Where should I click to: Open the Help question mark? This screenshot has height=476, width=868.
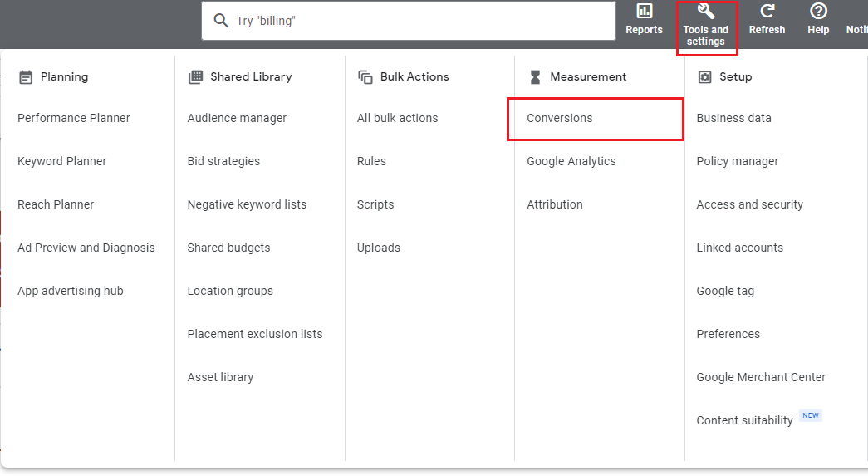tap(818, 11)
